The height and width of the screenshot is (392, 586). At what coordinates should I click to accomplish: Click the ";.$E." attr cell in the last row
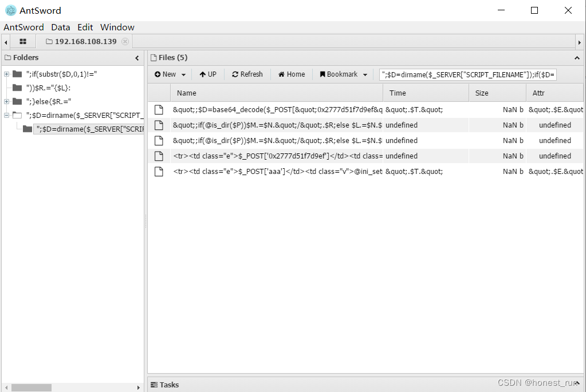click(x=556, y=171)
